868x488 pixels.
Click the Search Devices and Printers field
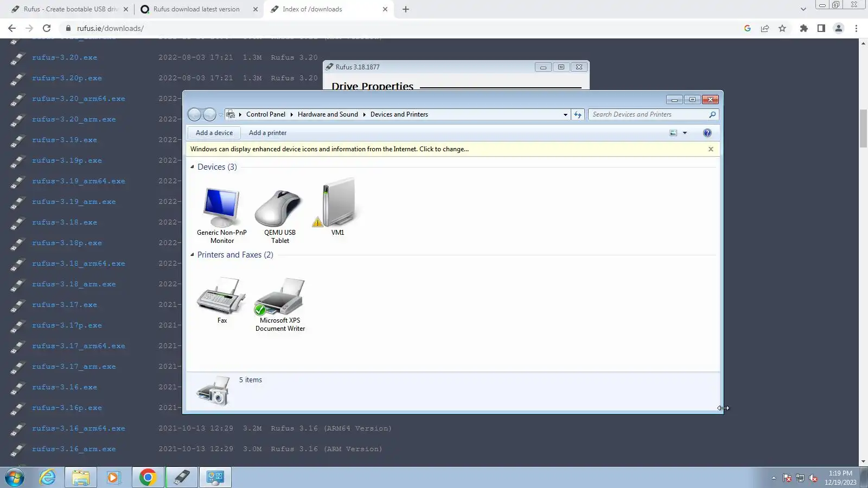[x=648, y=114]
